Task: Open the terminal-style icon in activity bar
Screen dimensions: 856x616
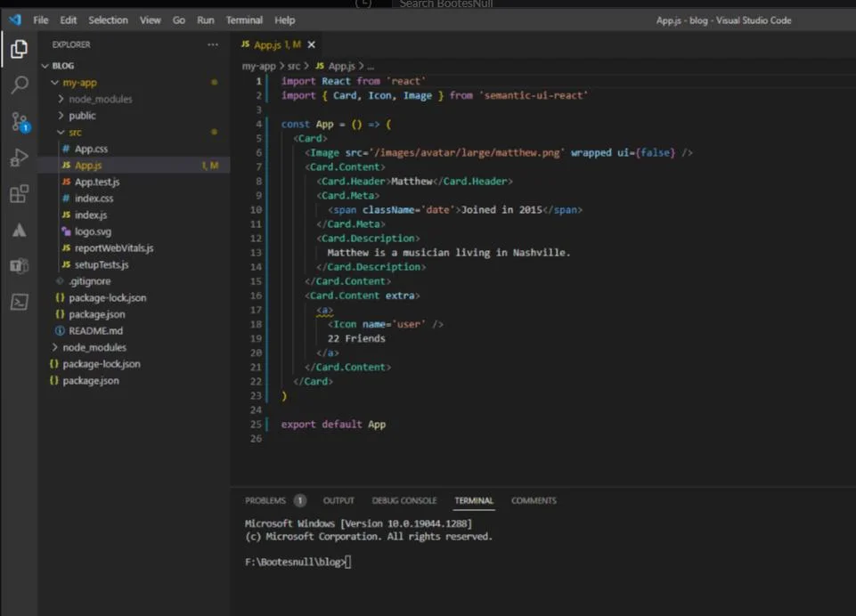Action: pyautogui.click(x=19, y=302)
